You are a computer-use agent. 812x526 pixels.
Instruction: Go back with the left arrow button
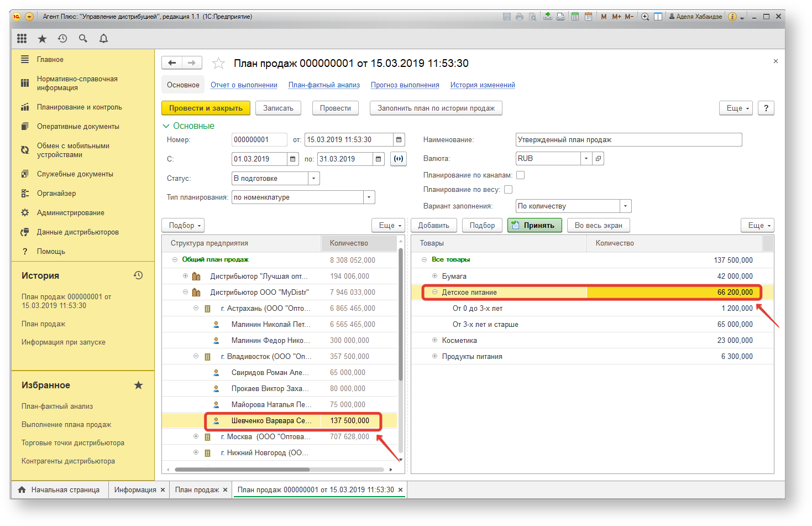171,63
